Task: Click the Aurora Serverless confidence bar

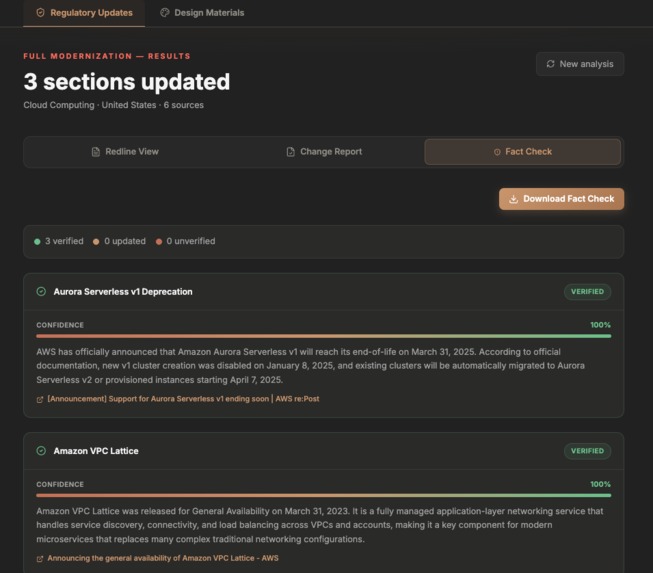Action: (x=324, y=336)
